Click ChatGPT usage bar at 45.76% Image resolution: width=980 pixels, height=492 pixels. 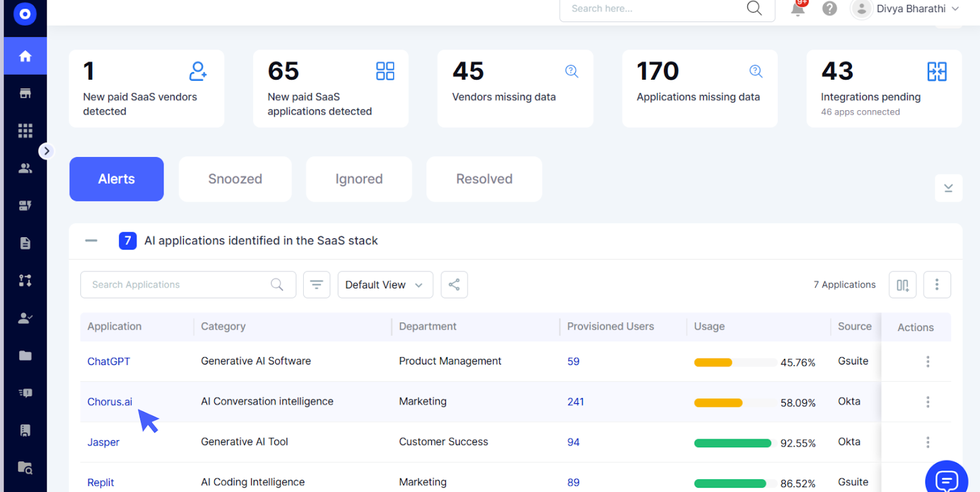[735, 362]
